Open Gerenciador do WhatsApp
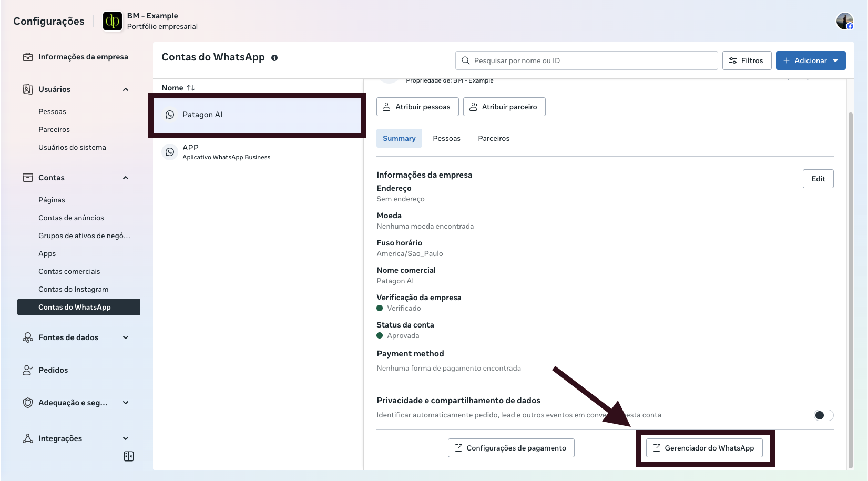Screen dimensions: 868x481 [704, 448]
